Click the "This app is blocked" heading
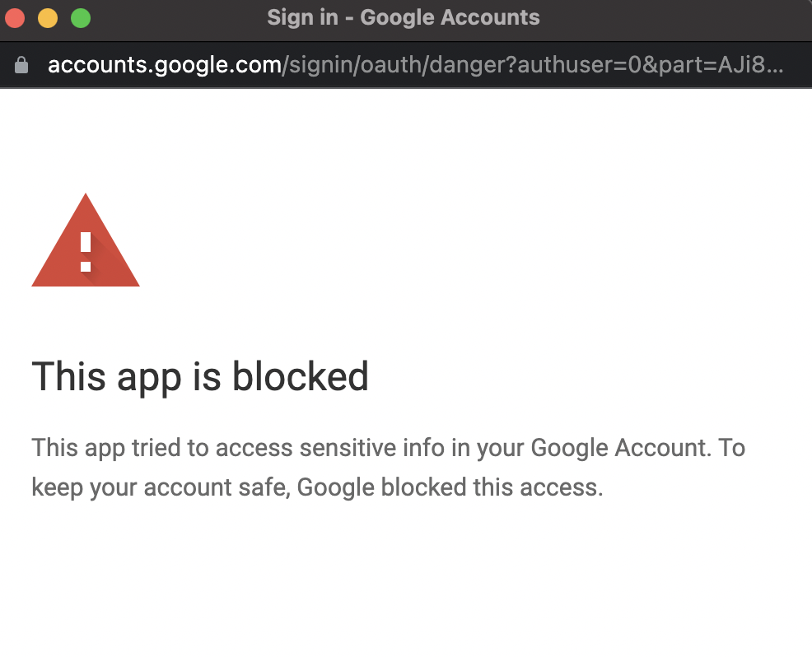The height and width of the screenshot is (657, 812). 200,377
